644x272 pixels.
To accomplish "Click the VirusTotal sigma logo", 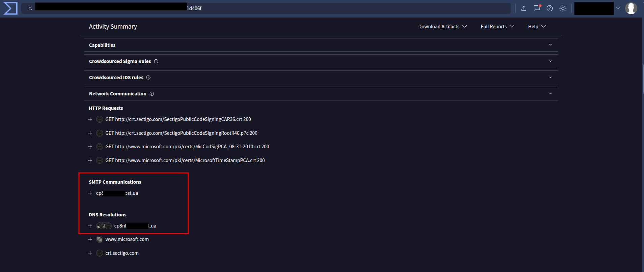I will pos(10,8).
